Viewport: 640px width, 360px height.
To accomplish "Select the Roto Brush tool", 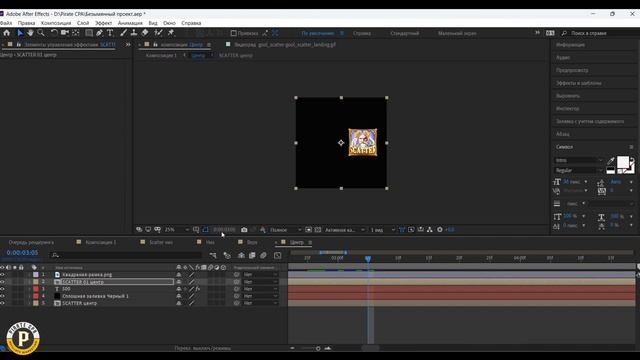I will [x=158, y=33].
